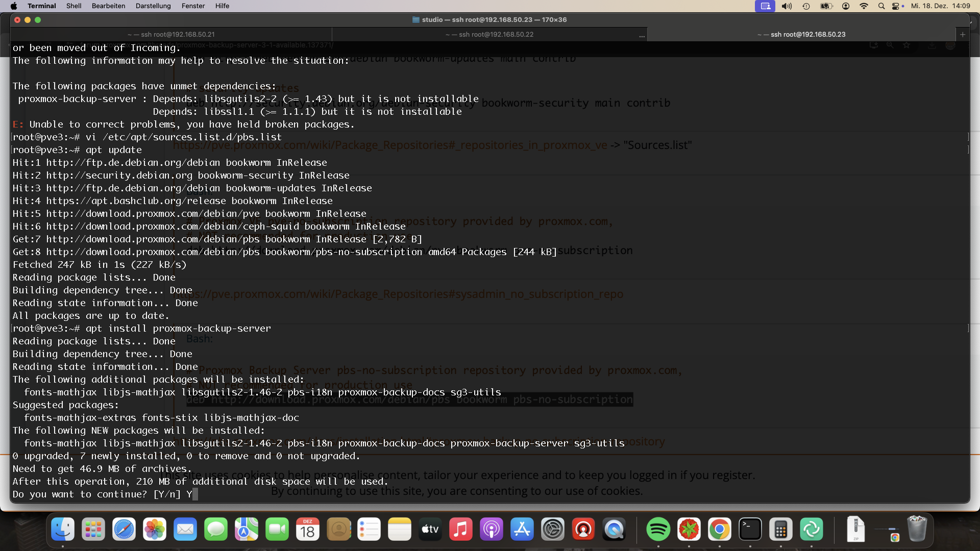Click the 'apt install proxmox-backup-server' command line

pos(142,328)
